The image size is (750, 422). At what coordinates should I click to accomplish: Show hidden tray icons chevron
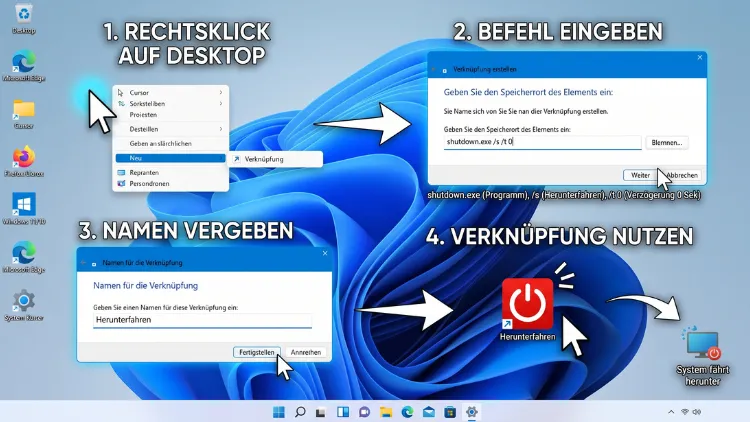point(671,411)
